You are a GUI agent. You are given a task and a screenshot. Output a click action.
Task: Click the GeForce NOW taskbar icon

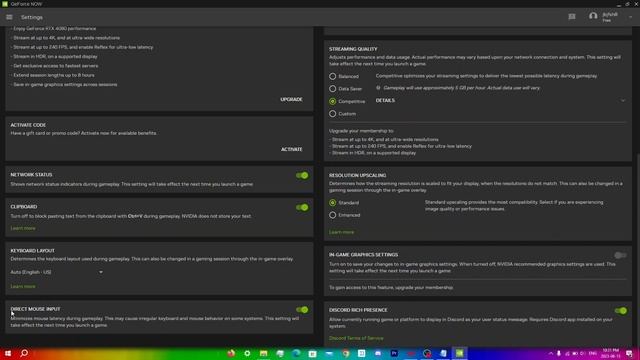pos(460,353)
